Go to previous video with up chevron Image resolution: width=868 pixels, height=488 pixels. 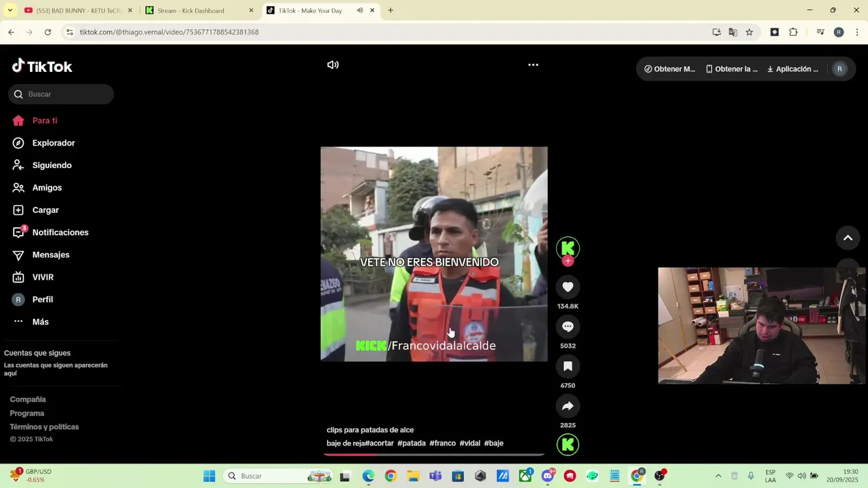point(848,238)
